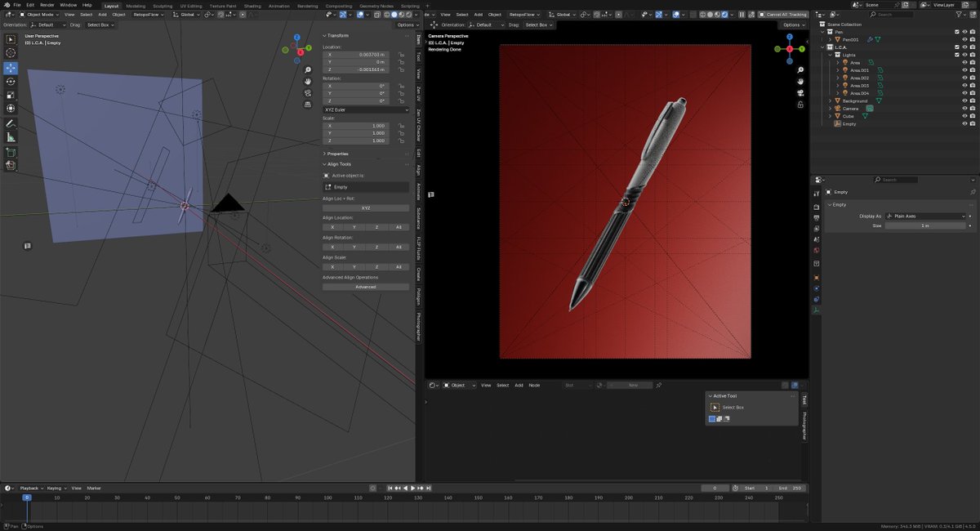The image size is (980, 531).
Task: Open Output properties tab icon
Action: click(x=817, y=218)
